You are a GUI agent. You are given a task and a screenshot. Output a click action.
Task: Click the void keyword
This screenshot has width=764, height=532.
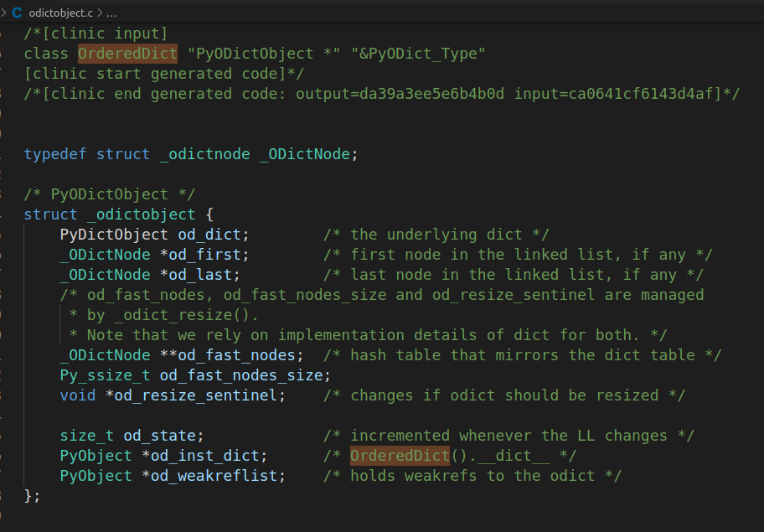tap(78, 395)
